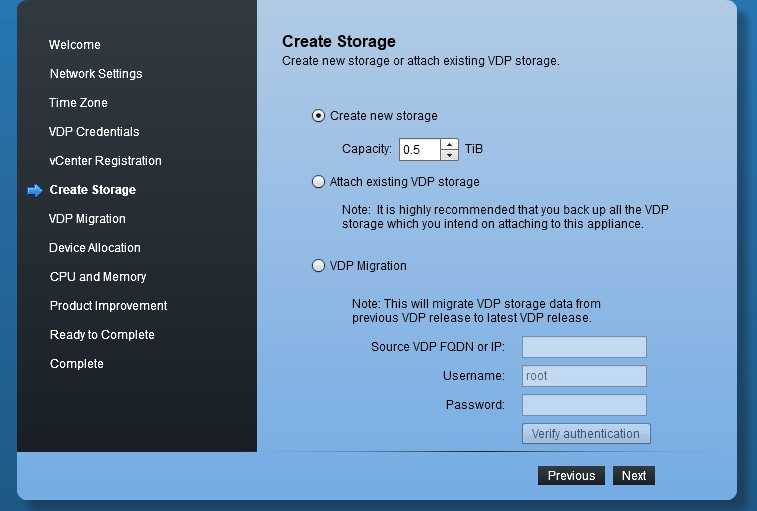Click the Source VDP FQDN or IP field

click(x=584, y=347)
